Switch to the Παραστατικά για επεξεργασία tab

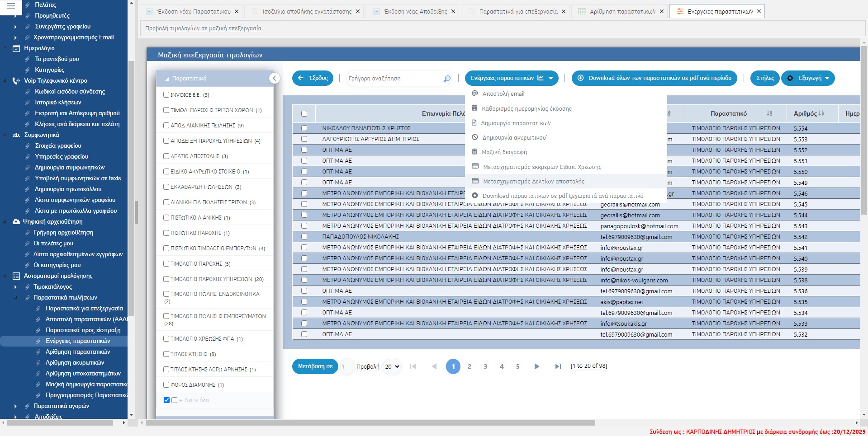[x=518, y=12]
